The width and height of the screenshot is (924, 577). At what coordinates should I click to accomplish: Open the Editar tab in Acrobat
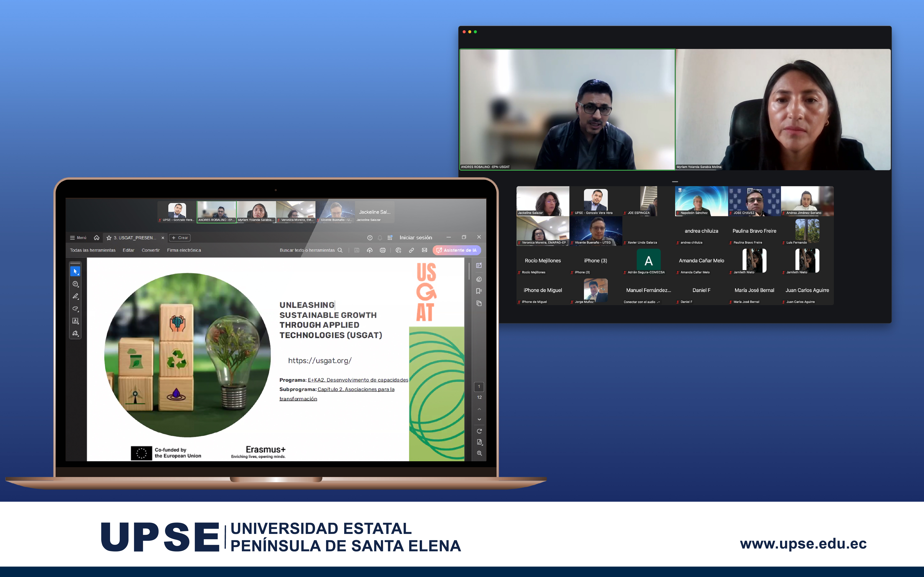pos(128,250)
